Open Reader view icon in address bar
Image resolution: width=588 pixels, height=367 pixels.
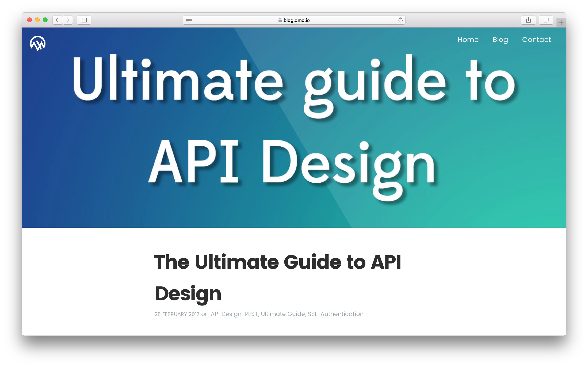[189, 20]
